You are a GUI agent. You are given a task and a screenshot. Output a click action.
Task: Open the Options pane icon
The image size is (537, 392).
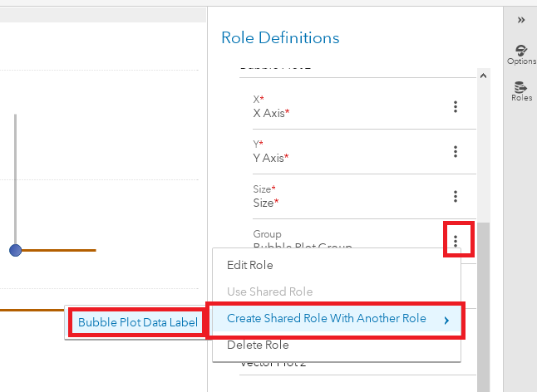click(x=521, y=55)
